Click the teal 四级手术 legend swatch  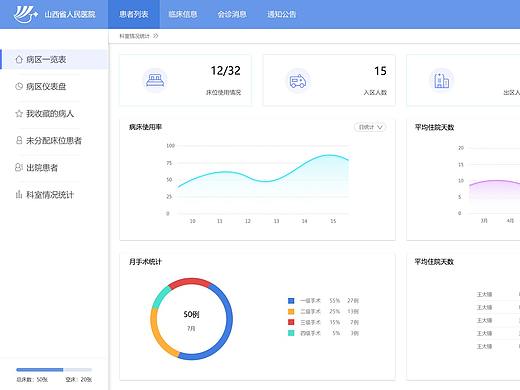[291, 333]
